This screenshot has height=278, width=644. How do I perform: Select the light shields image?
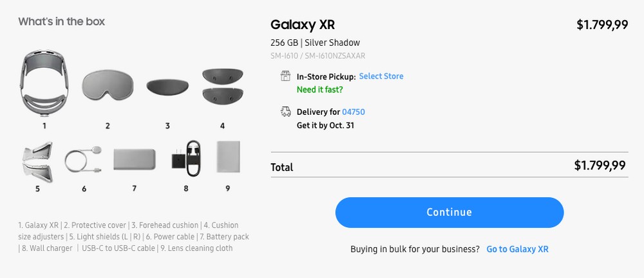tap(37, 159)
